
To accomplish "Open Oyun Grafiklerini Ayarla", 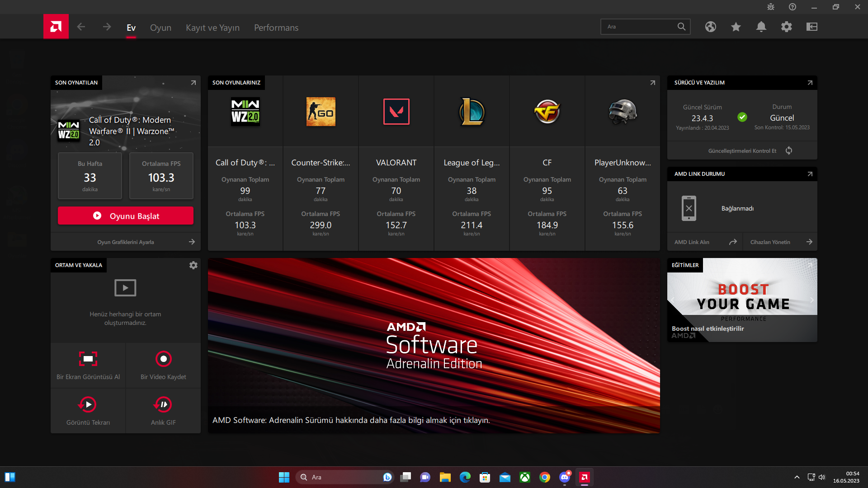I will 126,242.
